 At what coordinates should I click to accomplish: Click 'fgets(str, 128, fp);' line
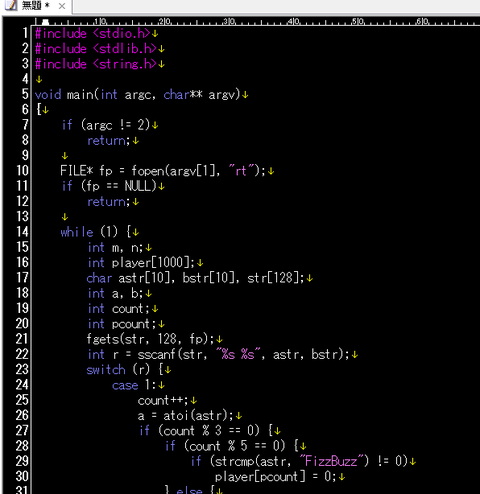tap(150, 339)
